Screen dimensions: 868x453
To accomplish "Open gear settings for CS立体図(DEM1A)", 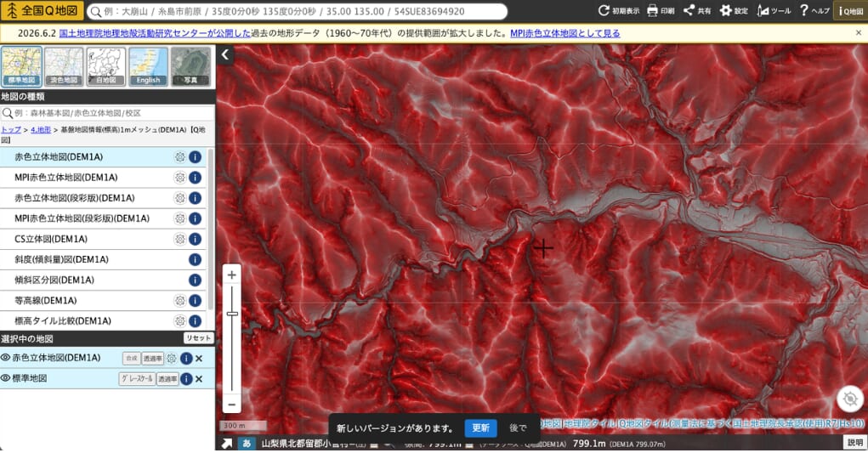I will pyautogui.click(x=180, y=239).
